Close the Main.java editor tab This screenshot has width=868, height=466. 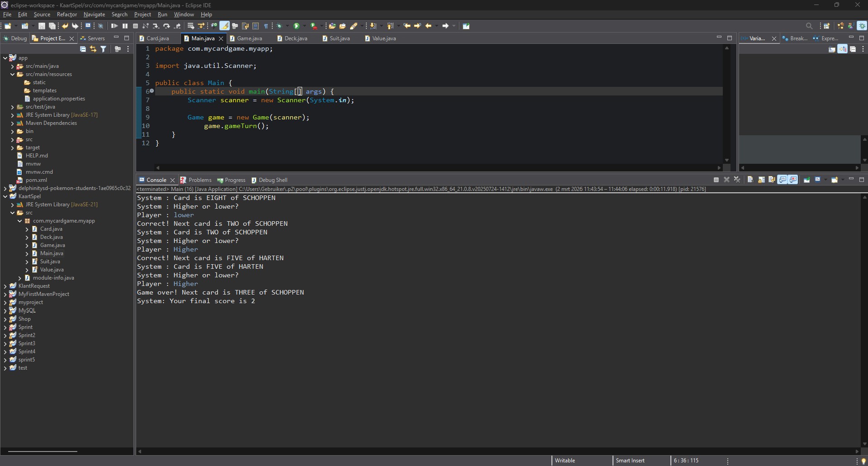tap(221, 39)
